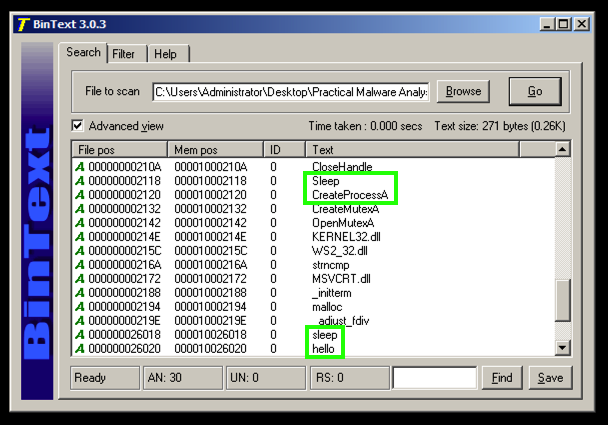Open the Help tab
Screen dimensions: 608x425
pyautogui.click(x=165, y=54)
